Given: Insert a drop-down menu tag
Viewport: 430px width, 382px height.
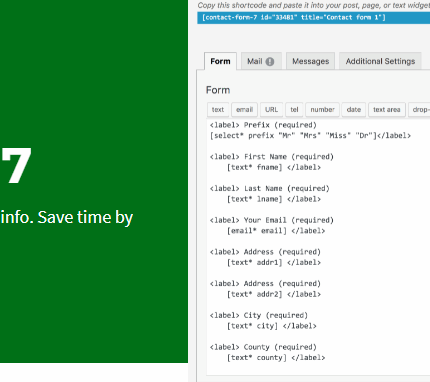Looking at the screenshot, I should pos(419,110).
